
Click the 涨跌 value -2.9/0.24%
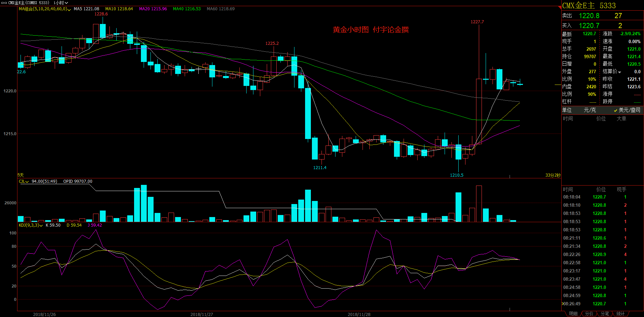point(630,34)
